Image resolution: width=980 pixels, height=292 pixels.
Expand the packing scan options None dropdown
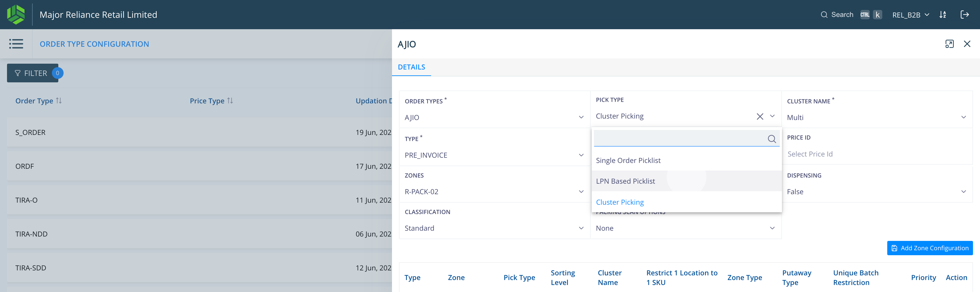coord(772,228)
